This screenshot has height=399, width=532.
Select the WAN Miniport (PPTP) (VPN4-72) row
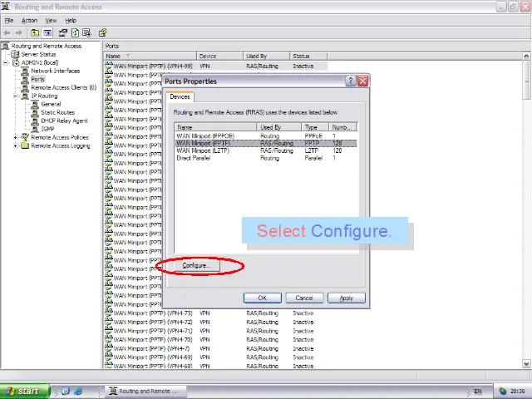pos(216,322)
